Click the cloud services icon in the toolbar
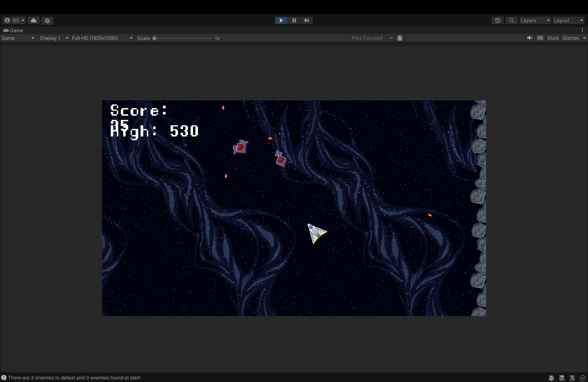 coord(34,21)
